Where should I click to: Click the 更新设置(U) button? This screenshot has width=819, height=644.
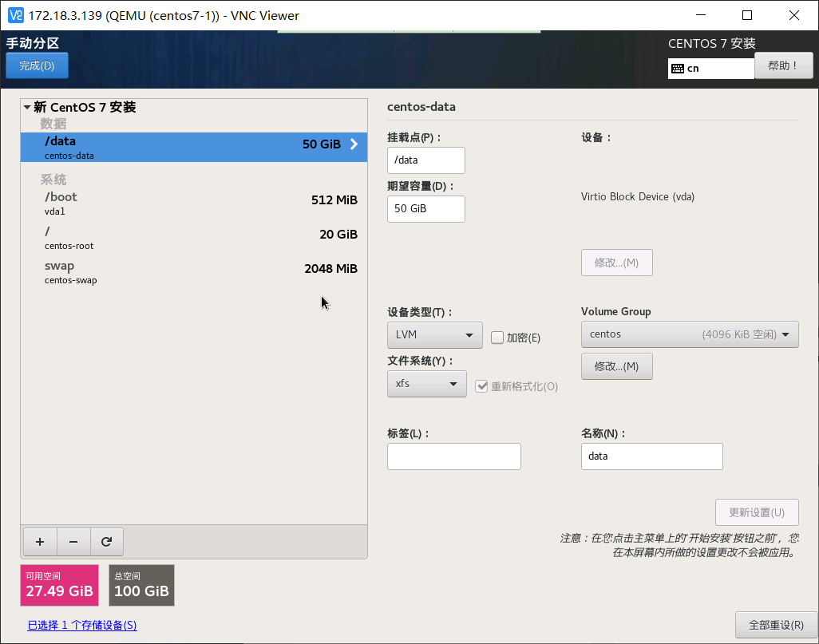pos(757,512)
